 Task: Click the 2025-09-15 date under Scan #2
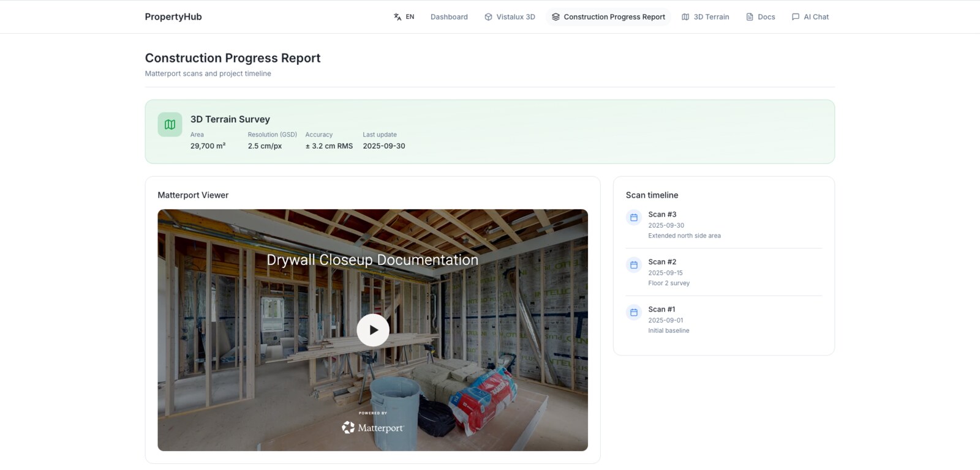point(665,273)
